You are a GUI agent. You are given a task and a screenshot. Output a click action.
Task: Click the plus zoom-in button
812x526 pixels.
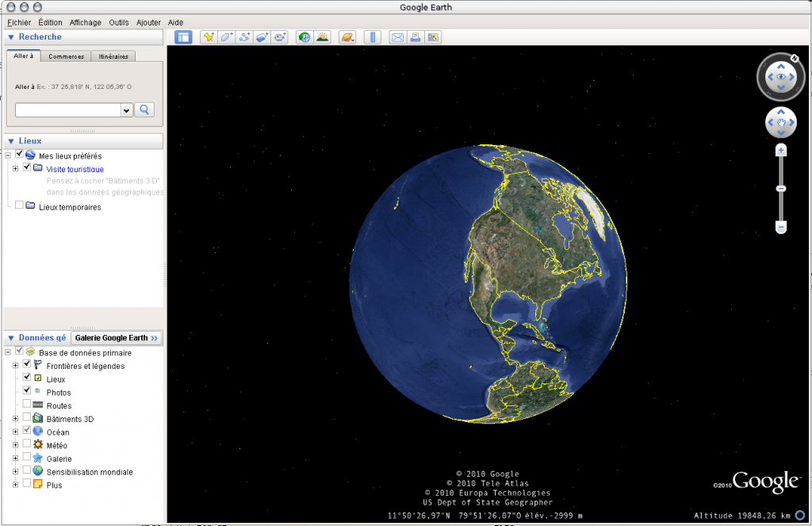781,150
